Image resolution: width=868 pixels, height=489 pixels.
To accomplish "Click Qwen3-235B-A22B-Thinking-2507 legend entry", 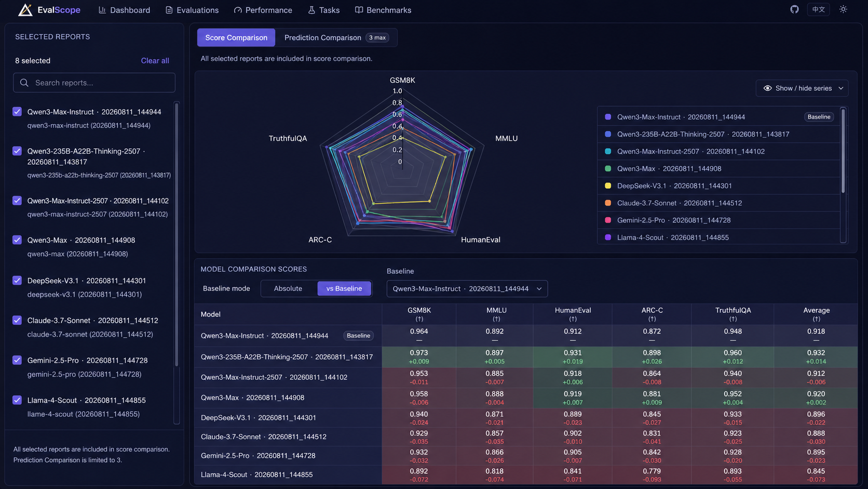I will (718, 134).
